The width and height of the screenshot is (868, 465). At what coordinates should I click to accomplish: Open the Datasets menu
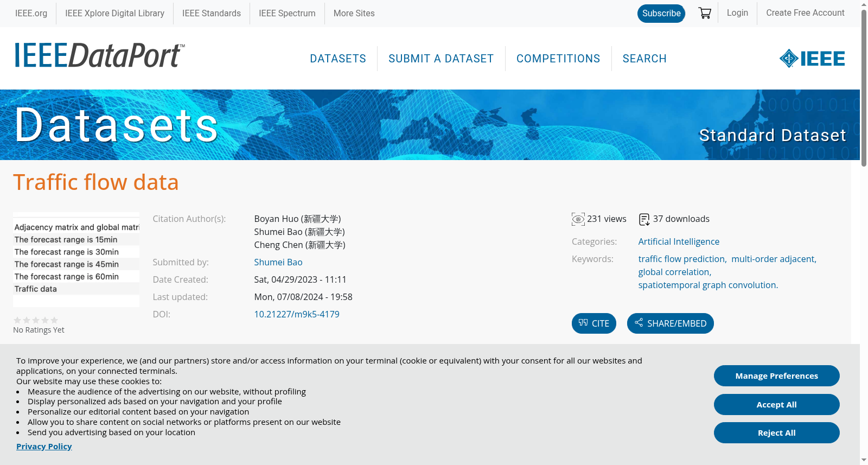[x=338, y=59]
